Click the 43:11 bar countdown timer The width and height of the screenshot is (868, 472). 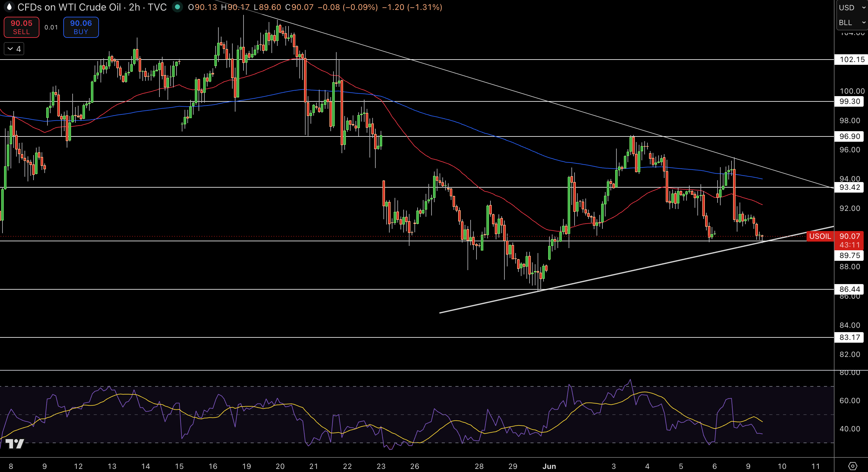tap(849, 245)
